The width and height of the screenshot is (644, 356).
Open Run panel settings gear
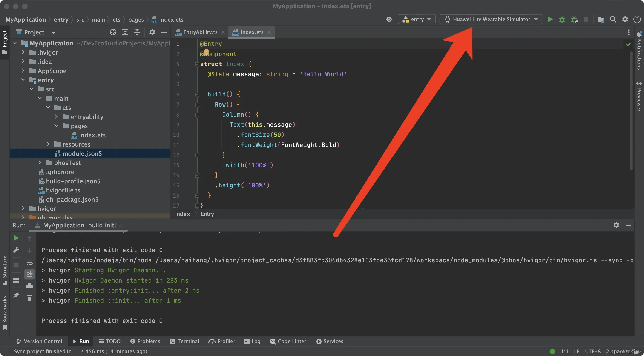[x=616, y=225]
